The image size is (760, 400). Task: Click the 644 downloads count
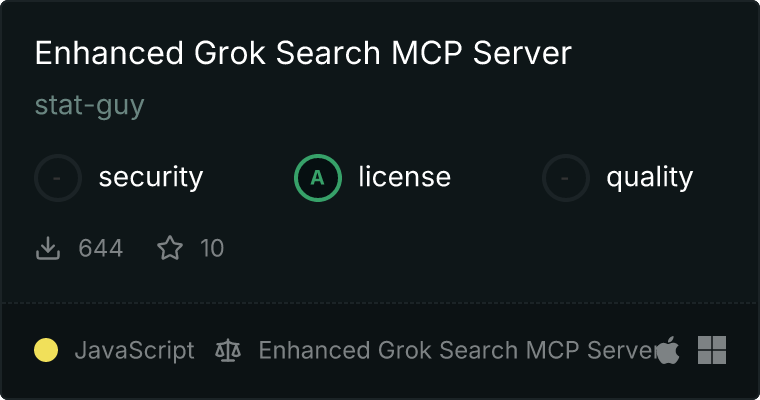101,248
